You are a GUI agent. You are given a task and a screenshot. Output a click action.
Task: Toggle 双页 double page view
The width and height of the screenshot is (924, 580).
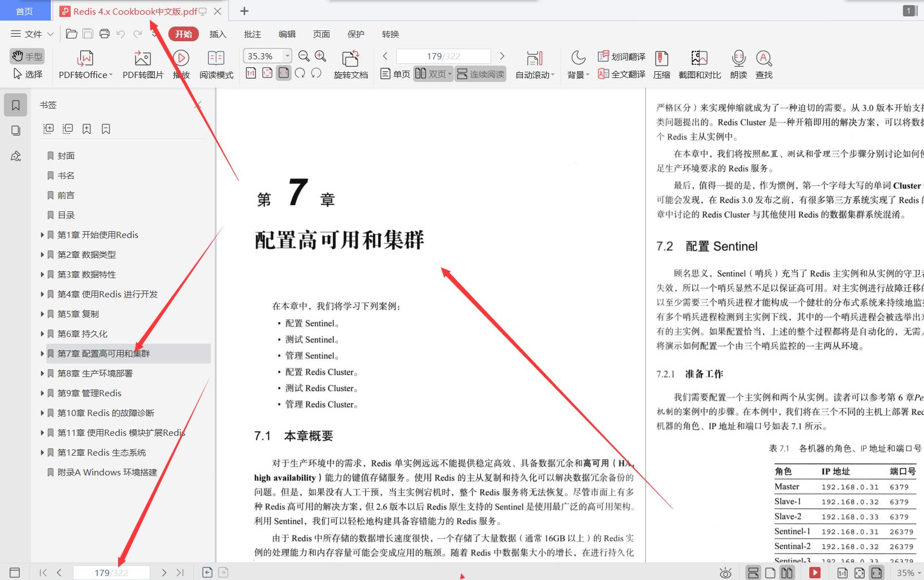[x=433, y=74]
